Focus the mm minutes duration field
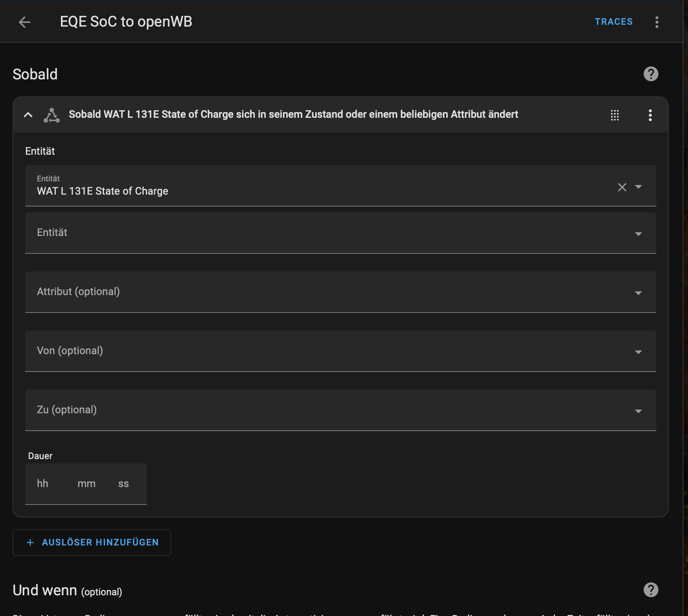 86,484
